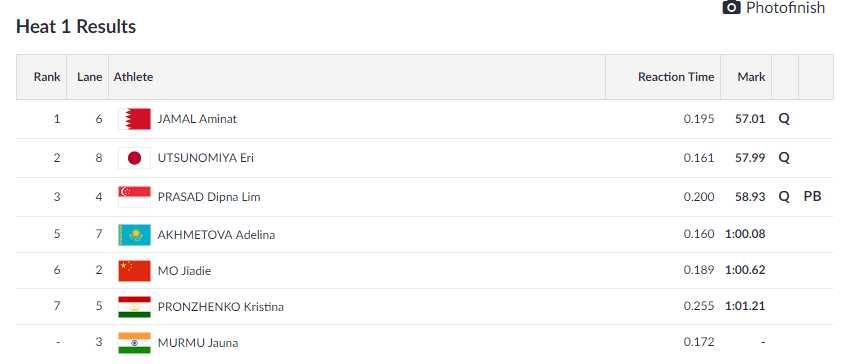Select MURMU Jauna athlete name

coord(198,343)
